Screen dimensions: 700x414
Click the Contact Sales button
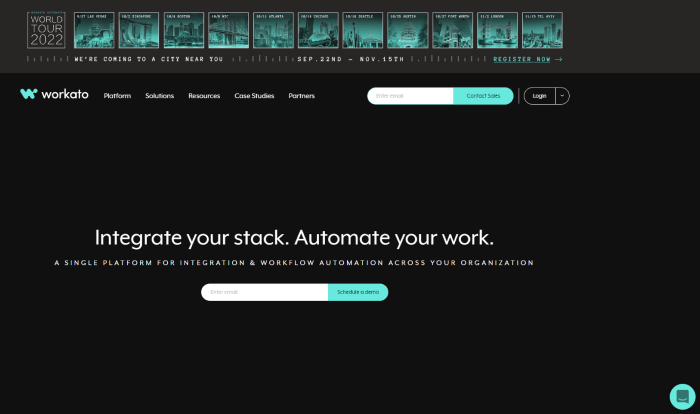(x=483, y=96)
